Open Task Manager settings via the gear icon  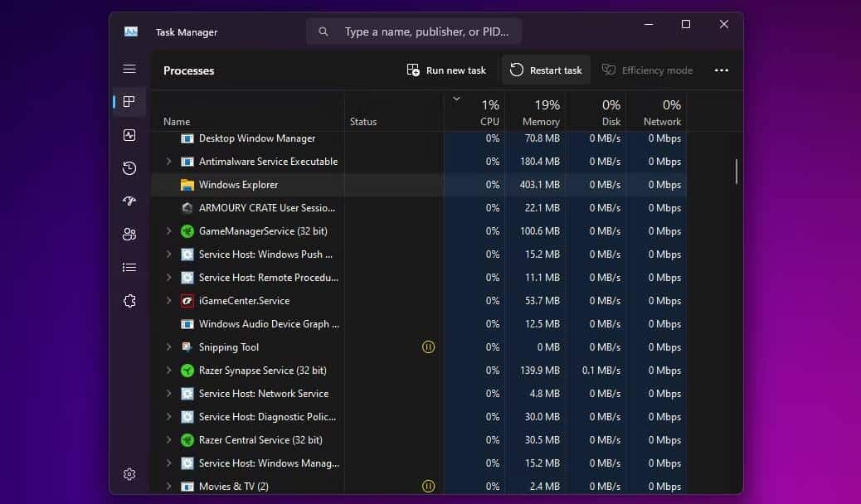click(x=129, y=473)
